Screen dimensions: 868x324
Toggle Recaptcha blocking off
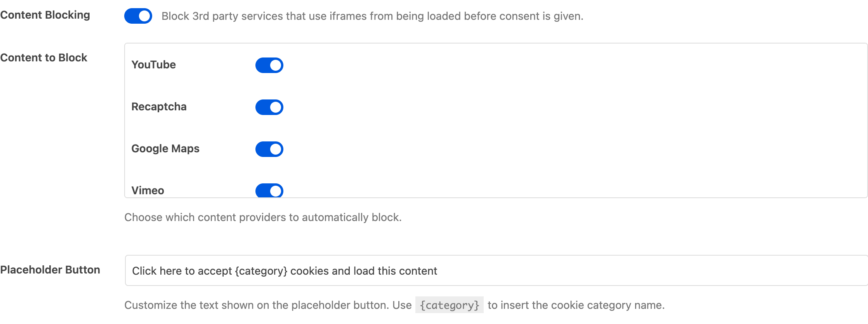pos(269,107)
